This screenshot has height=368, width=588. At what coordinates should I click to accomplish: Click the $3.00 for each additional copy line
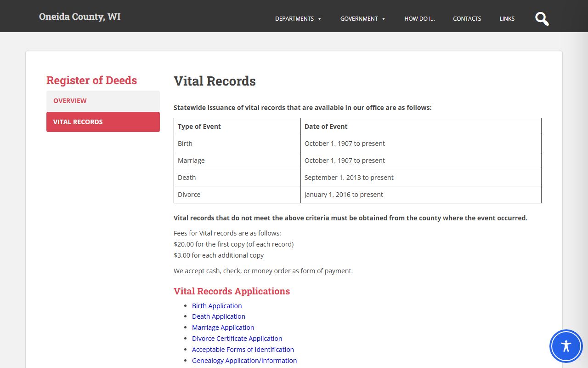tap(219, 255)
